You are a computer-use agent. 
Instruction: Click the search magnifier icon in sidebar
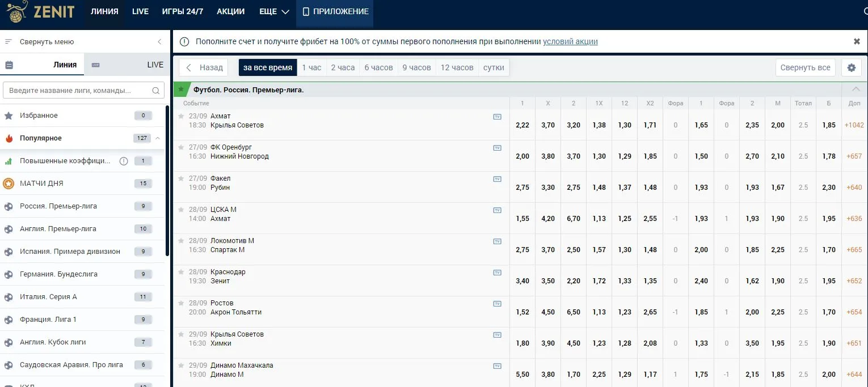[x=156, y=91]
